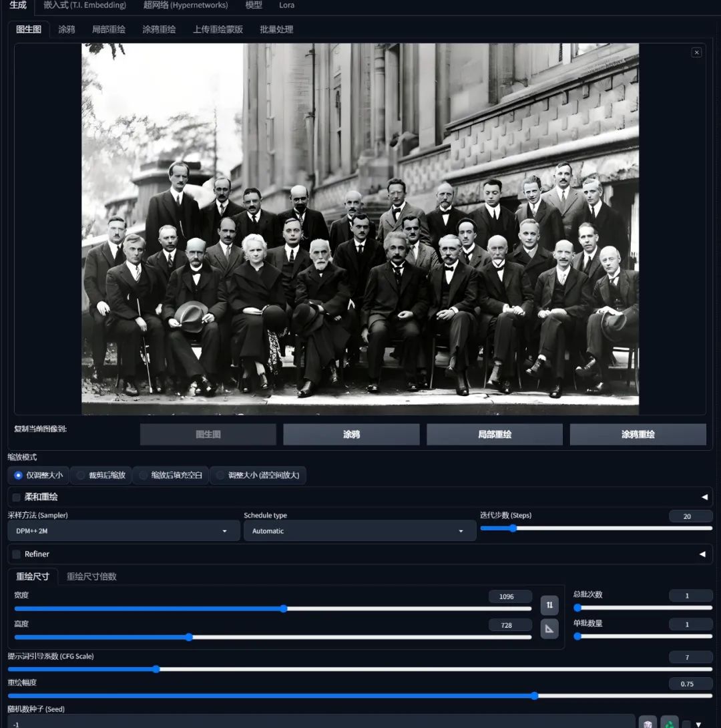Screen dimensions: 721x728
Task: Select the 仅调整大小 resize mode
Action: coord(39,475)
